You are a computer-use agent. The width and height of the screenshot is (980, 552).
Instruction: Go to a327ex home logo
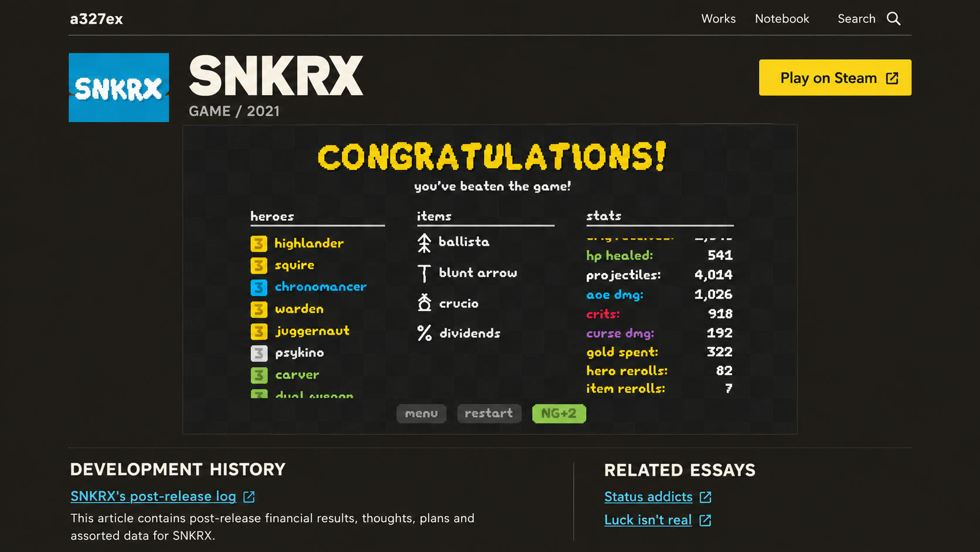(97, 19)
